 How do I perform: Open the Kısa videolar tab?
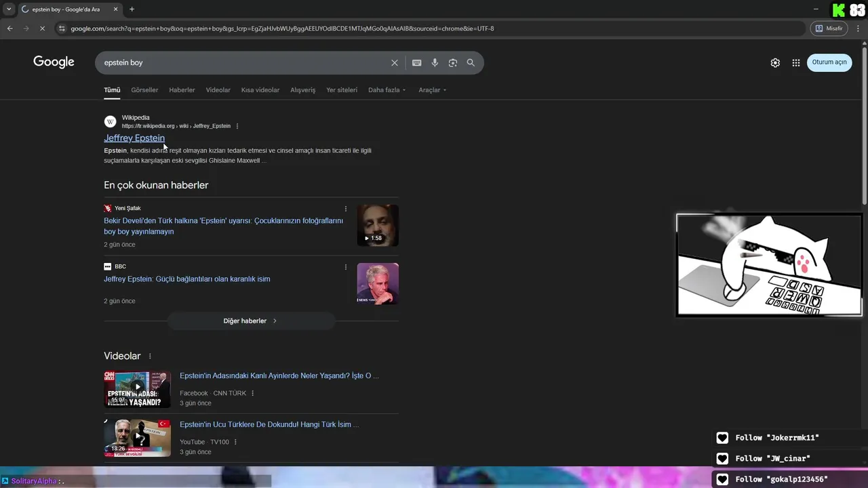coord(260,90)
